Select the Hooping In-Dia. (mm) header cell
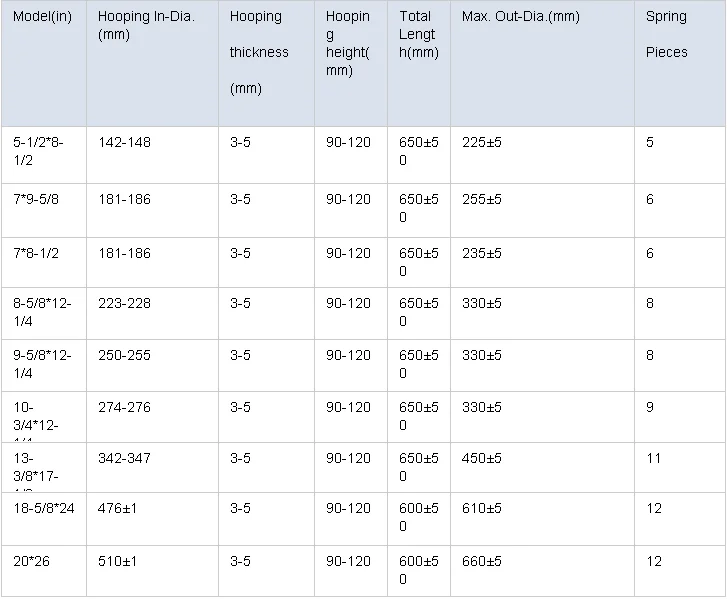The height and width of the screenshot is (599, 727). (148, 26)
